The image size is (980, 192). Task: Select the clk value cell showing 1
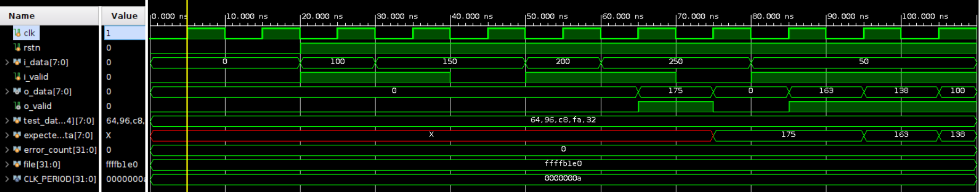[124, 33]
